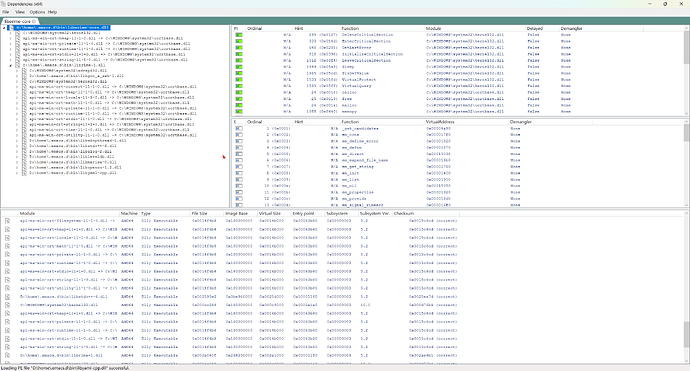Click the Loading PE file status message

pyautogui.click(x=65, y=368)
